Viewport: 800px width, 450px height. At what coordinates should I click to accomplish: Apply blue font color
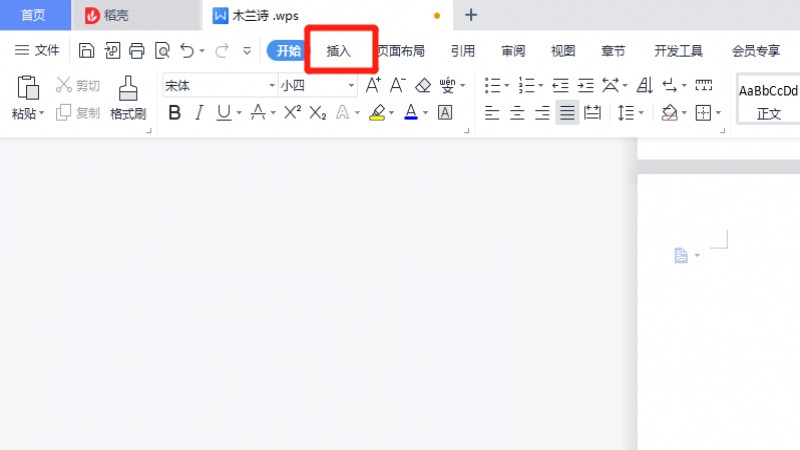click(411, 112)
